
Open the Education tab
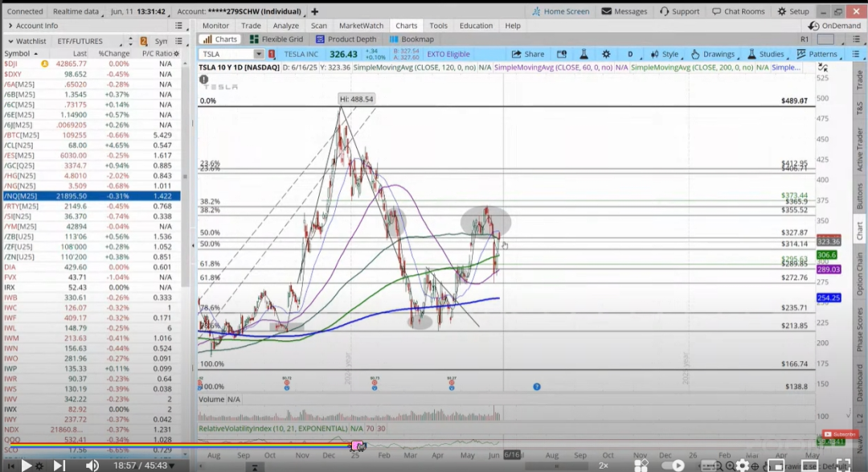pyautogui.click(x=476, y=26)
